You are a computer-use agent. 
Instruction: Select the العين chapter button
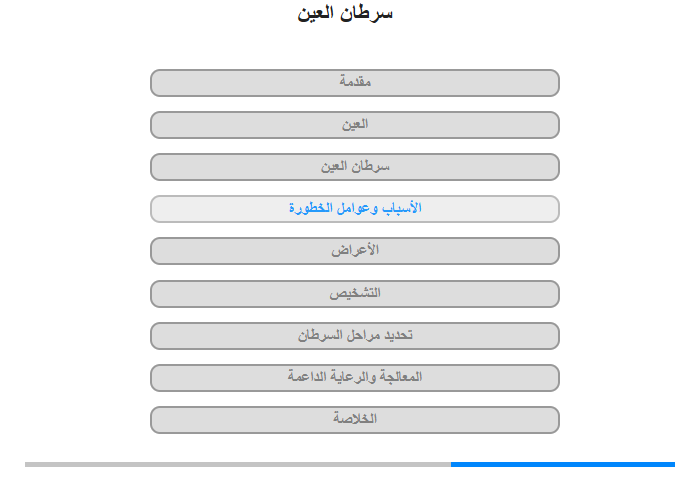tap(354, 125)
